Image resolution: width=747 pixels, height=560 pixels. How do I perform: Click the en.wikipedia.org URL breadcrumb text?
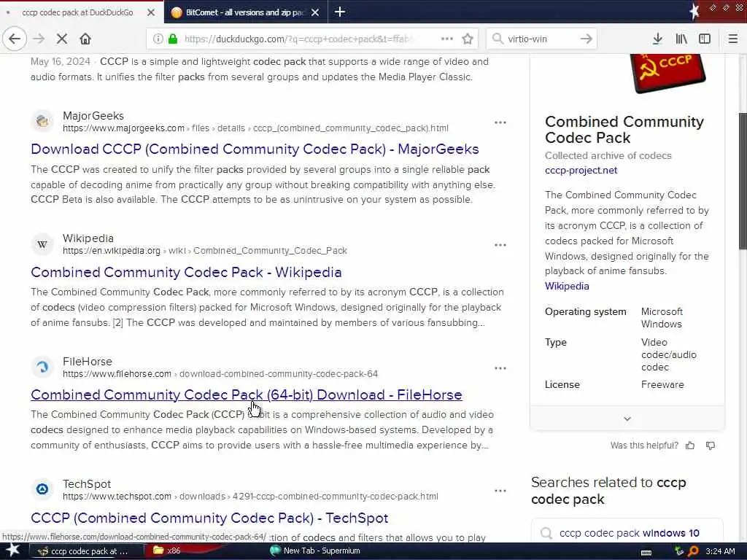pyautogui.click(x=205, y=251)
